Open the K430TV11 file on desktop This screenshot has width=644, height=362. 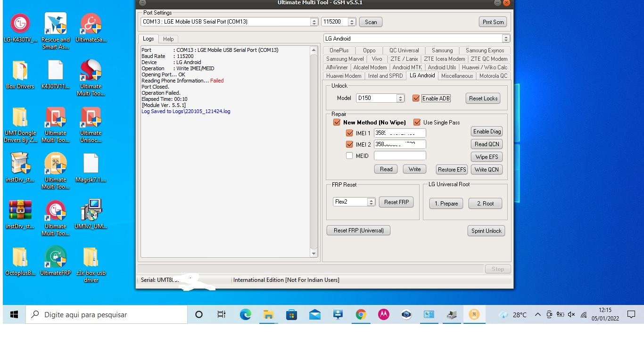pos(56,74)
